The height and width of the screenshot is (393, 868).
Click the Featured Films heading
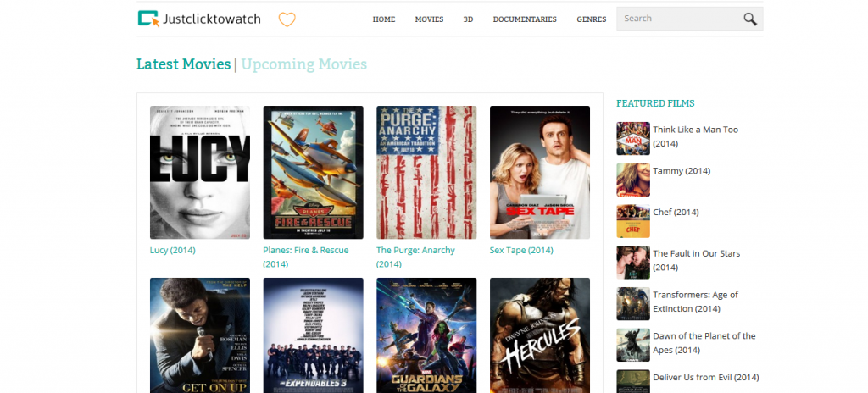tap(655, 103)
